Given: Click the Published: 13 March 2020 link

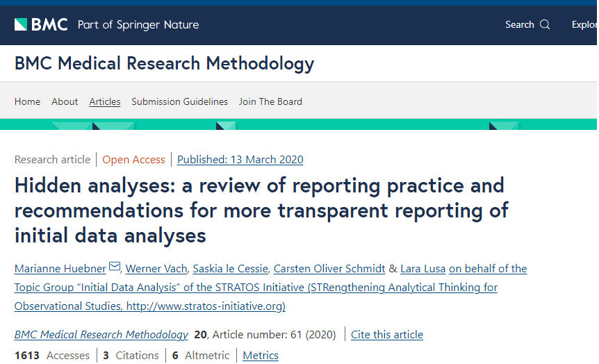Looking at the screenshot, I should (240, 160).
